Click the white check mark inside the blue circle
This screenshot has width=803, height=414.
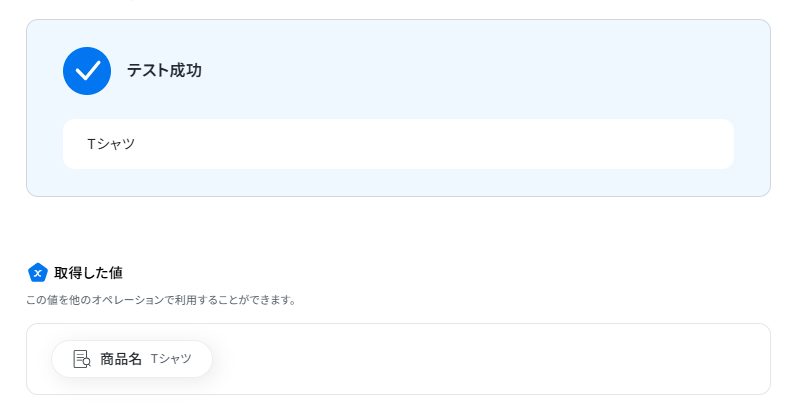(x=87, y=71)
